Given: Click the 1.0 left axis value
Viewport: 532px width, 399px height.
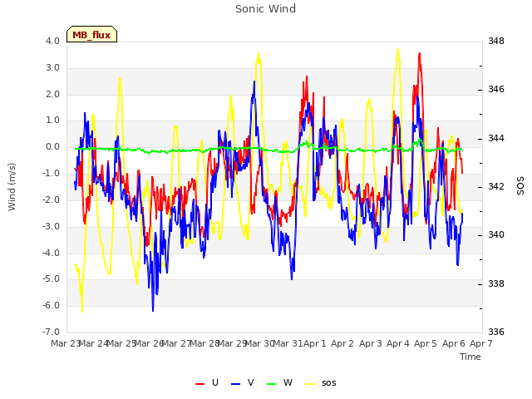Looking at the screenshot, I should click(x=52, y=121).
